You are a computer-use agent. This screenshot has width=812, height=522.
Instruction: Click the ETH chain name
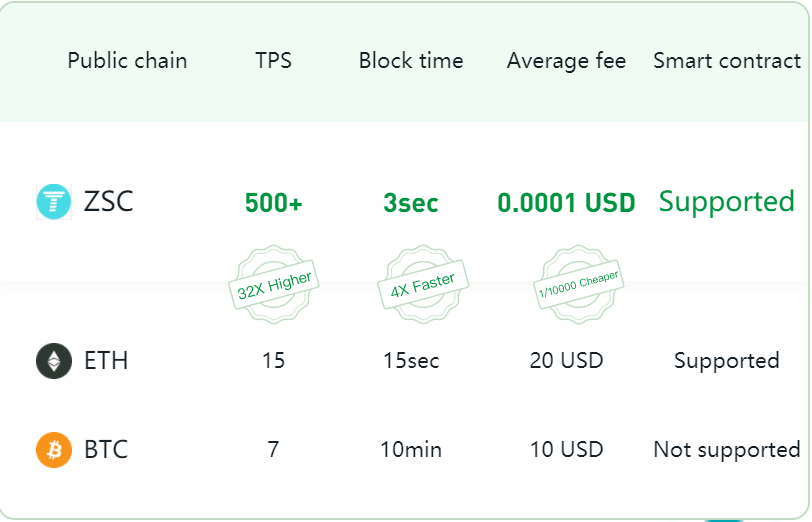pyautogui.click(x=106, y=361)
